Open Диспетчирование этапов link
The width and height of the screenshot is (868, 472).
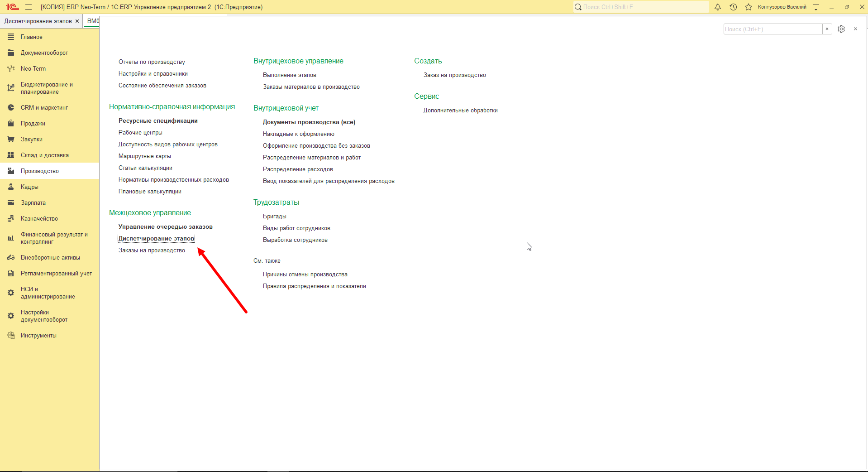coord(156,239)
